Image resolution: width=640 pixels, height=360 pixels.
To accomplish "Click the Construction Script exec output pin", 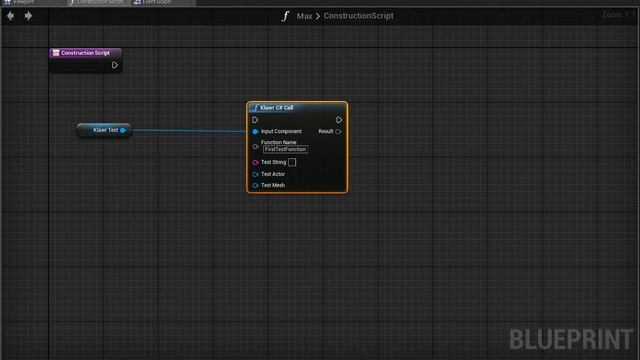I will pyautogui.click(x=115, y=65).
